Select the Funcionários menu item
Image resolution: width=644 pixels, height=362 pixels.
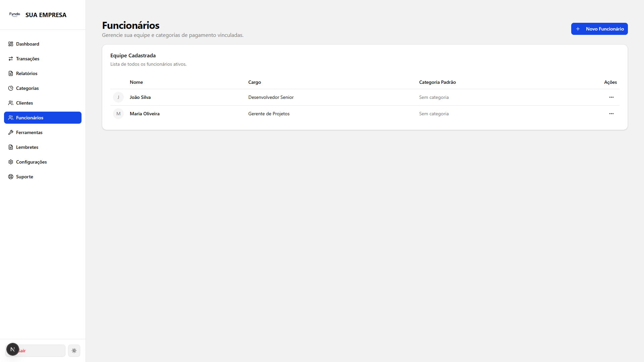pos(43,118)
